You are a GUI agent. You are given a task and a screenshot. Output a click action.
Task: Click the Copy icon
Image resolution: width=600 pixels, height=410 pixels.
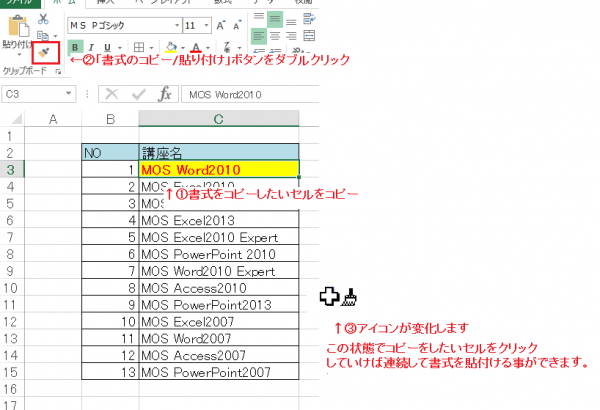pos(42,36)
